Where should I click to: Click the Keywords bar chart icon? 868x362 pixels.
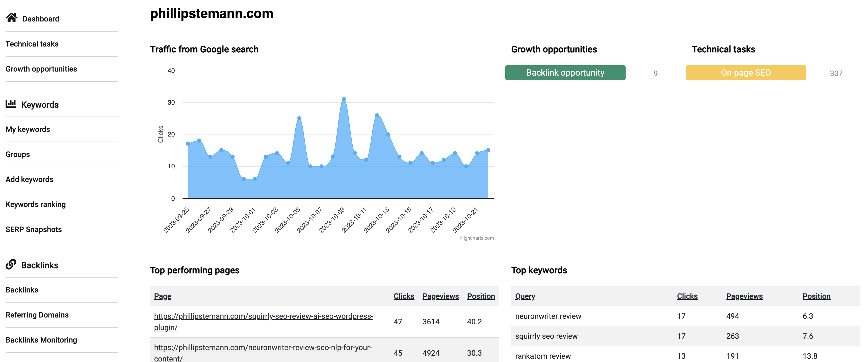pyautogui.click(x=11, y=104)
